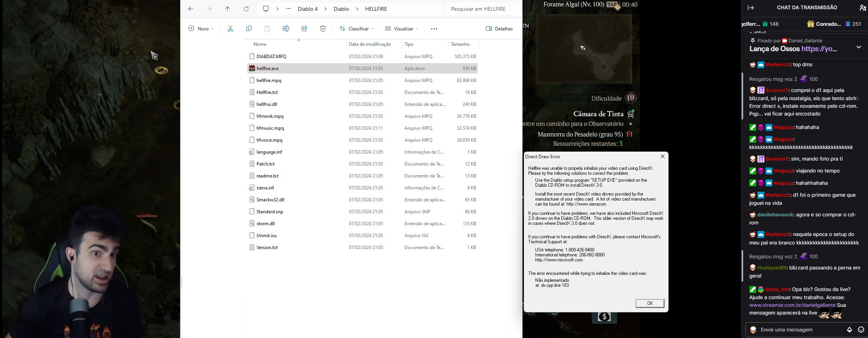Select hellfire.mpq file
The image size is (868, 338).
[363, 80]
